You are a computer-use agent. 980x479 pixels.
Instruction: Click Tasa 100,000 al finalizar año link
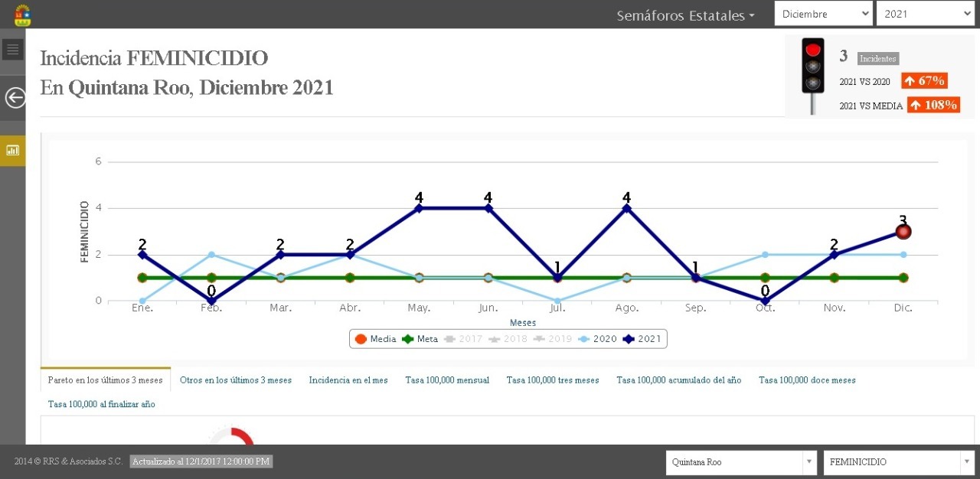coord(101,404)
